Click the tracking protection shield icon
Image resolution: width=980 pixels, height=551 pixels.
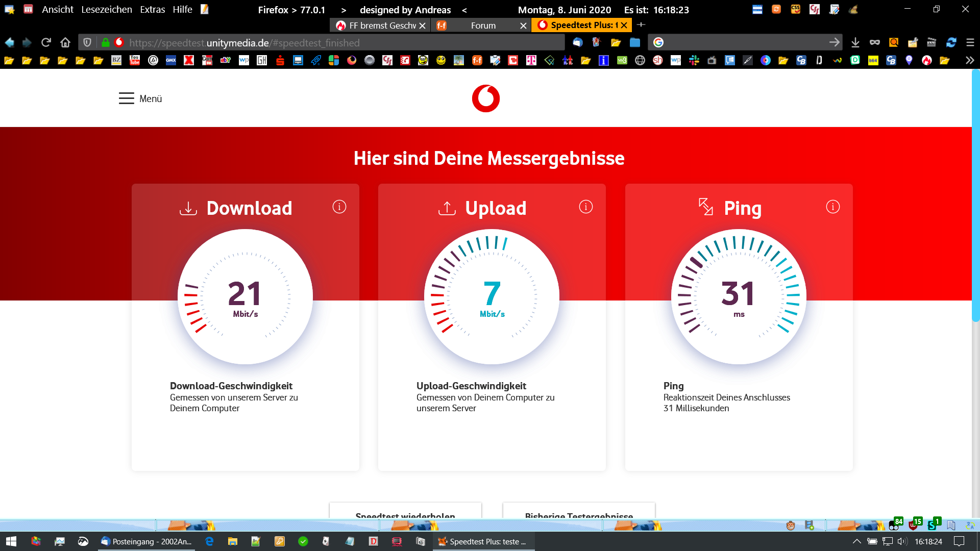(x=87, y=42)
